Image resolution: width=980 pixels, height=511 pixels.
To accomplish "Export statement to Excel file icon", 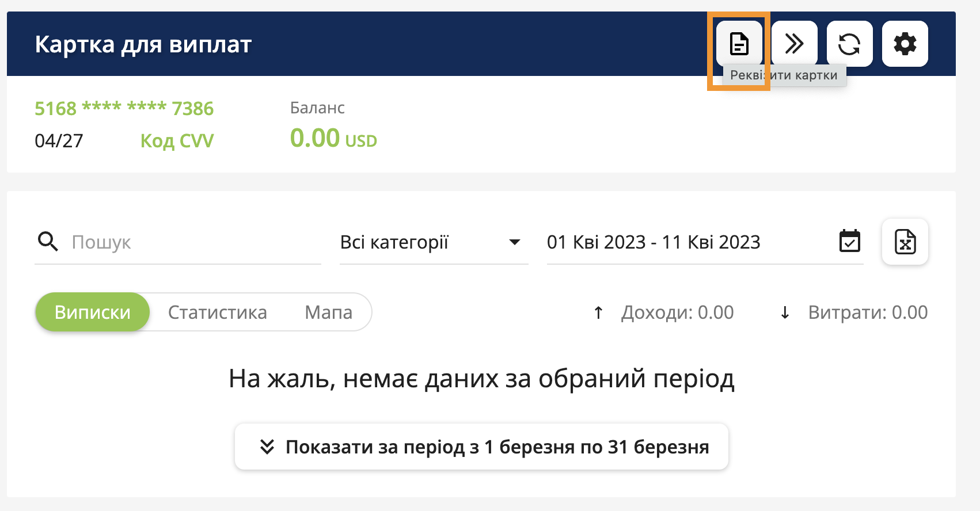I will pyautogui.click(x=905, y=242).
